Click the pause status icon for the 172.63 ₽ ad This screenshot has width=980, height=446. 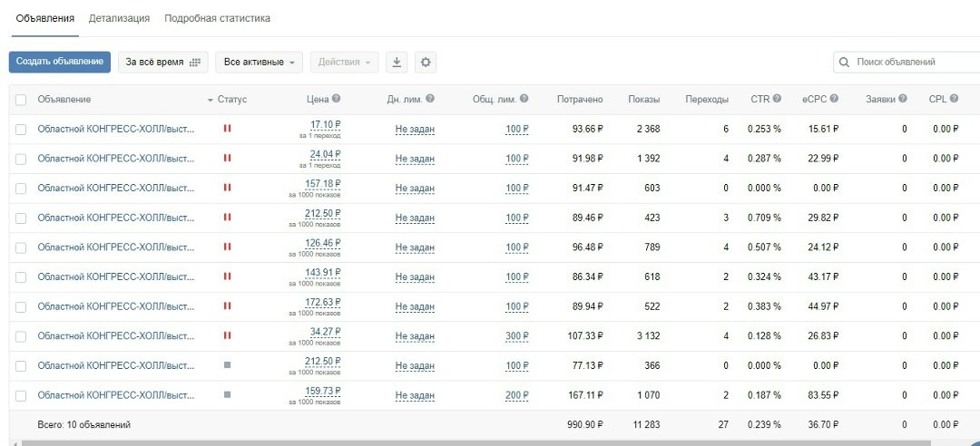(227, 305)
